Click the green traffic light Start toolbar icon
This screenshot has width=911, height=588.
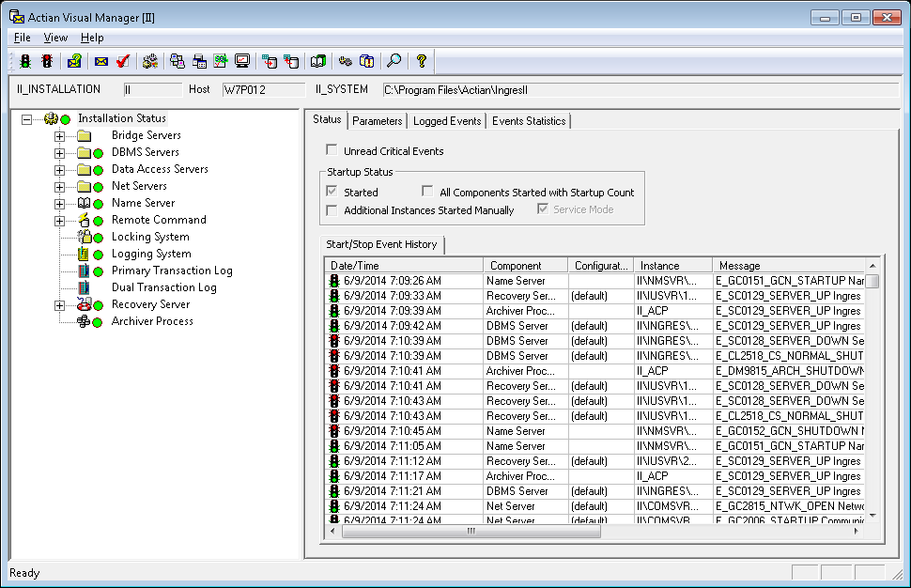click(x=25, y=61)
